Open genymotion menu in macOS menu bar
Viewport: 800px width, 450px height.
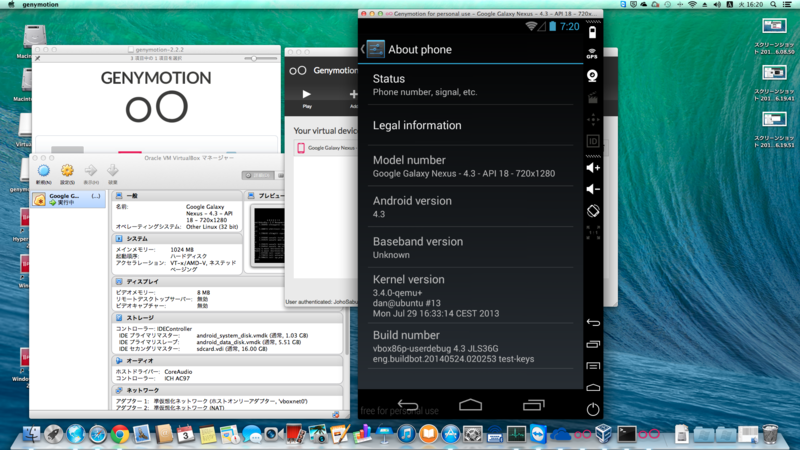(x=41, y=4)
